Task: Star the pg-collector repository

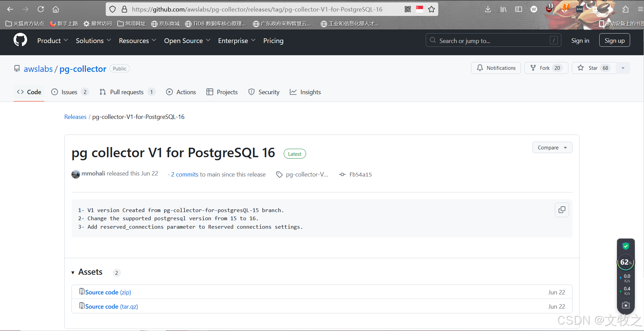Action: click(594, 68)
